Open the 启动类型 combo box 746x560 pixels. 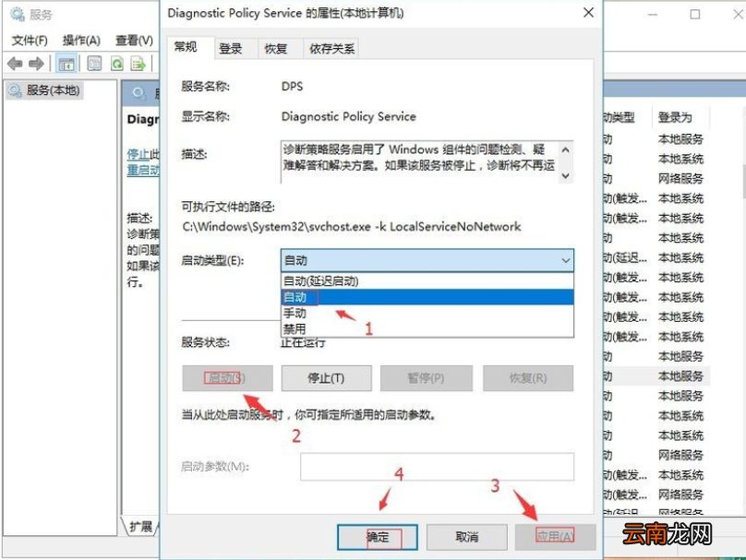tap(427, 260)
